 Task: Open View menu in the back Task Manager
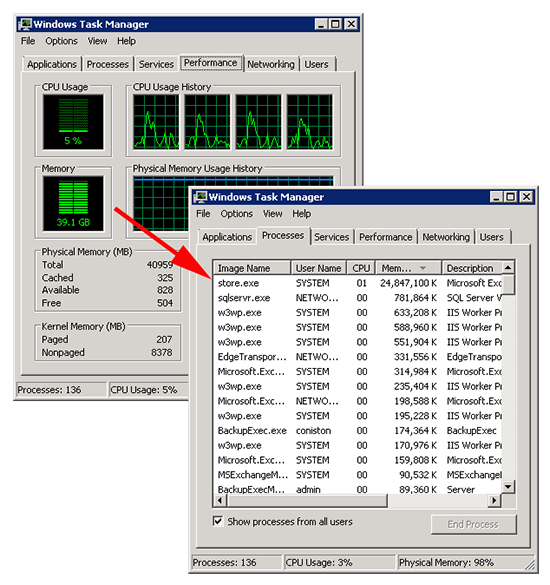97,41
